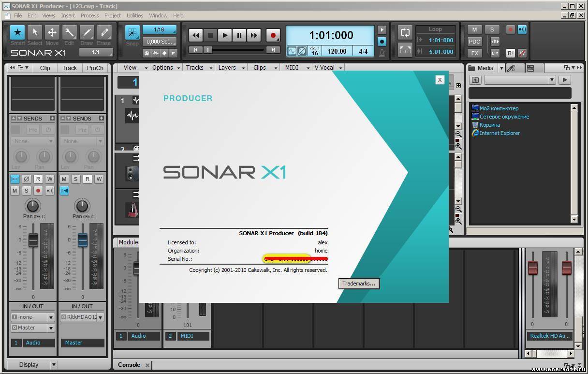Open the Display button in inspector
The height and width of the screenshot is (374, 588).
pyautogui.click(x=29, y=365)
